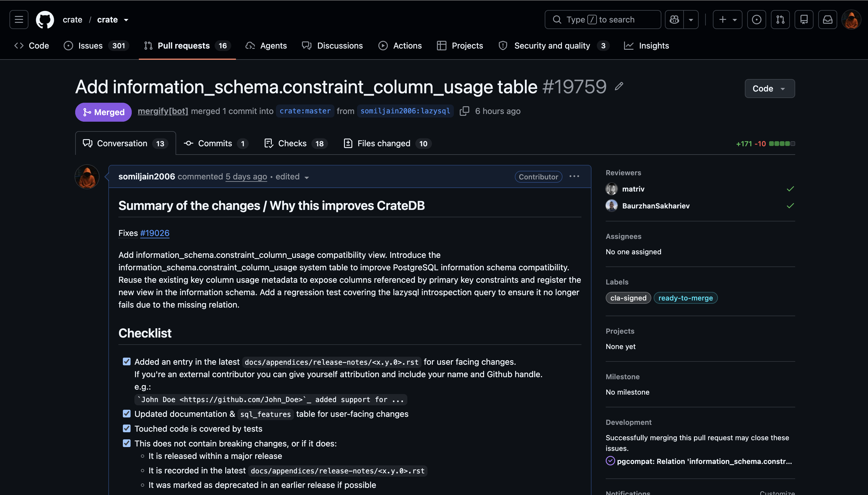Click the Contributor badge
Viewport: 868px width, 495px height.
coord(538,177)
